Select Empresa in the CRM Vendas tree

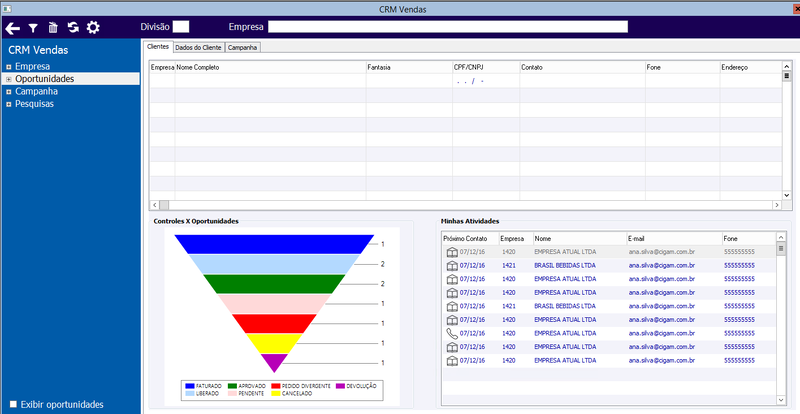33,66
